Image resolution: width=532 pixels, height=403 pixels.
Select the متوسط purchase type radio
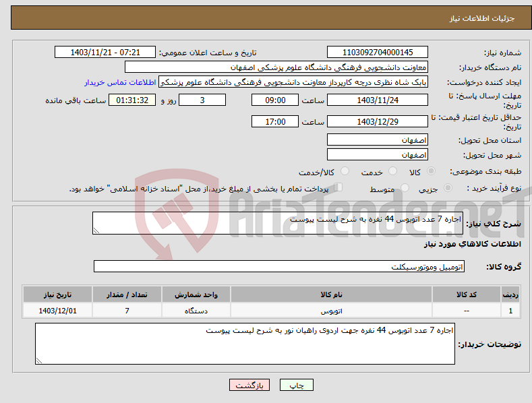(x=405, y=188)
